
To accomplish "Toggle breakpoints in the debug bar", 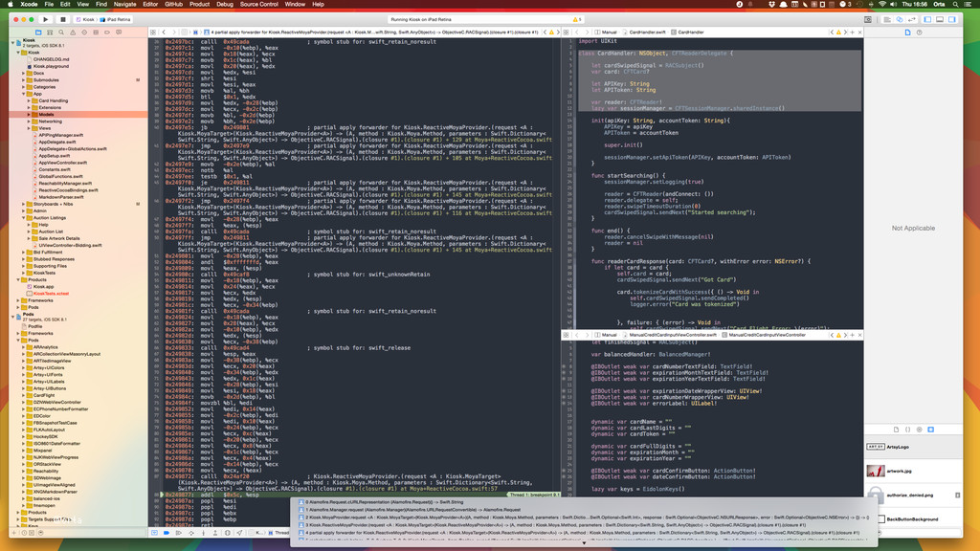I will coord(167,533).
